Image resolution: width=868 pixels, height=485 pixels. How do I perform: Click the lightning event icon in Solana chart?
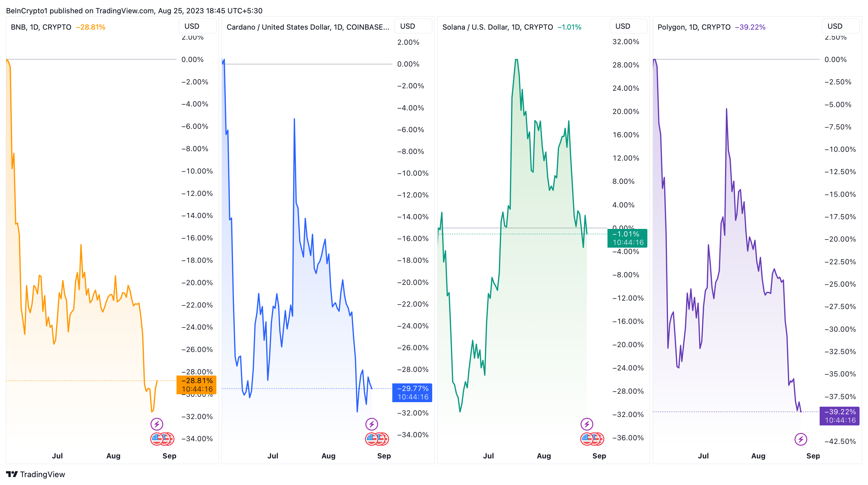click(587, 424)
